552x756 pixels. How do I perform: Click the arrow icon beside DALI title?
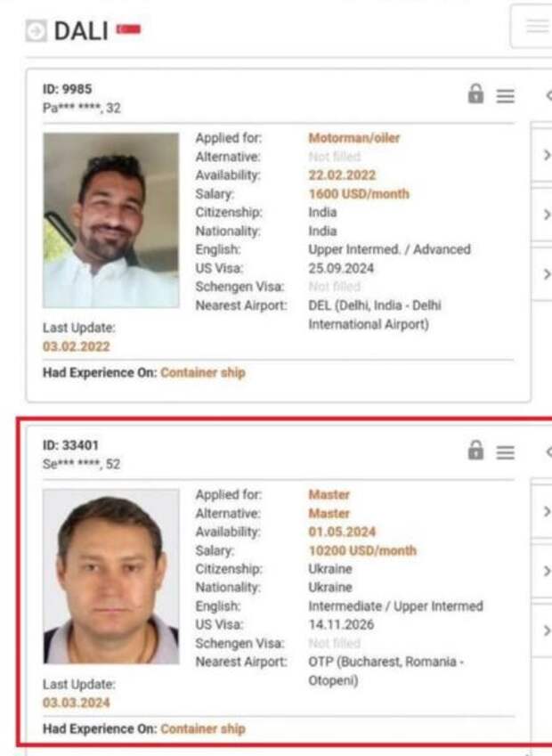click(x=37, y=31)
